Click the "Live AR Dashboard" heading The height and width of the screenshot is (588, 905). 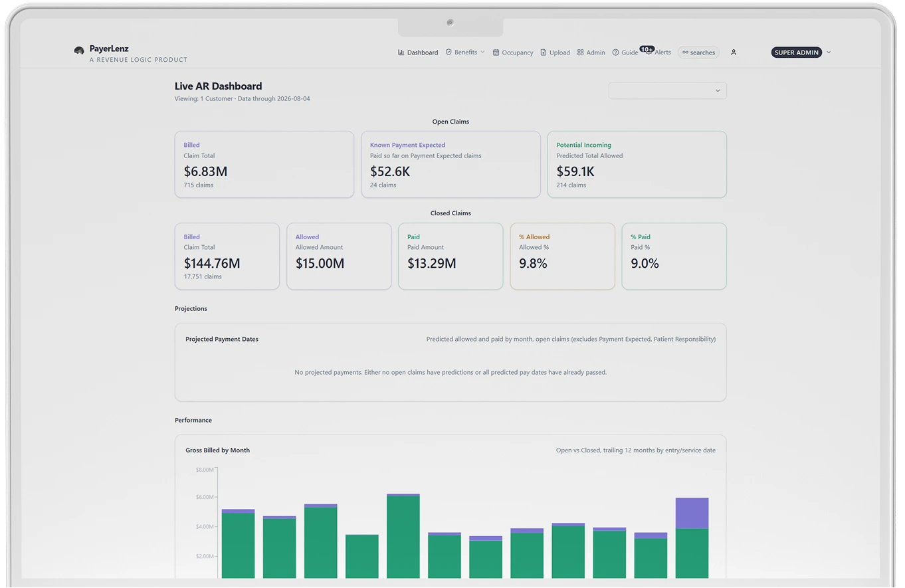click(218, 86)
